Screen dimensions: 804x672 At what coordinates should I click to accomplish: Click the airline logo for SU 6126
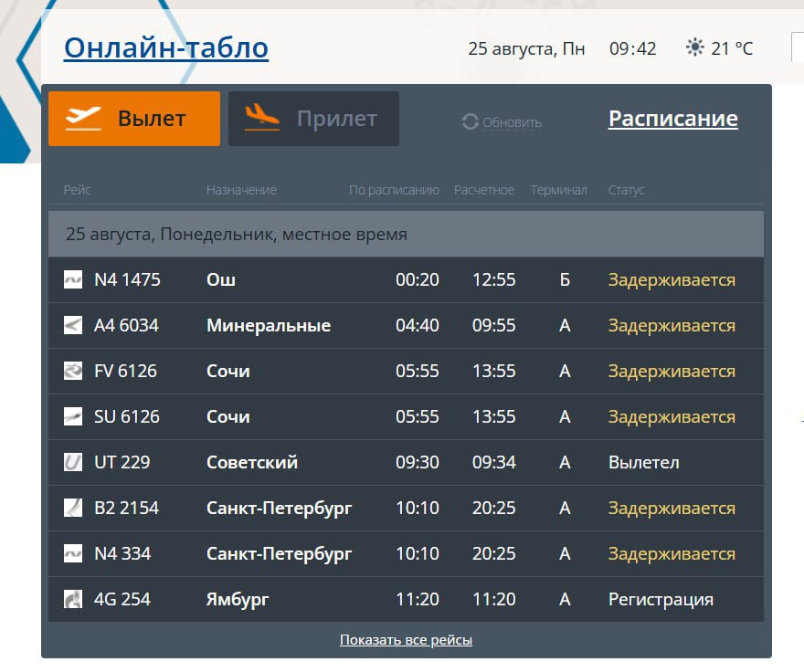pos(73,416)
